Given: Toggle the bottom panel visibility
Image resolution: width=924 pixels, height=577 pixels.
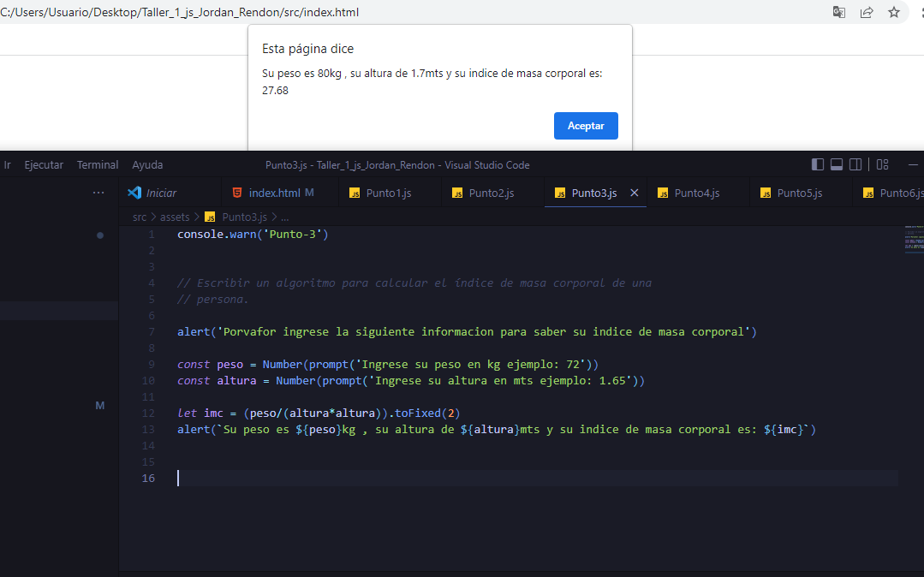Looking at the screenshot, I should [836, 164].
